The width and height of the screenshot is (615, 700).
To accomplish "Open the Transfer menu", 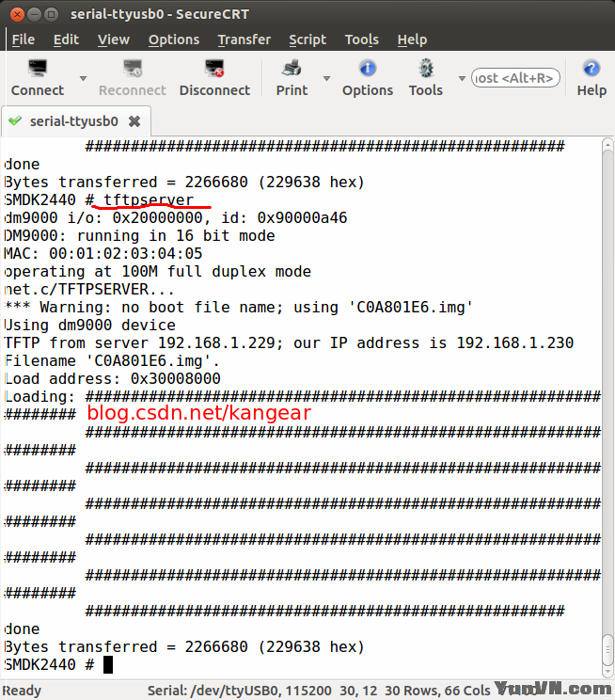I will coord(244,40).
